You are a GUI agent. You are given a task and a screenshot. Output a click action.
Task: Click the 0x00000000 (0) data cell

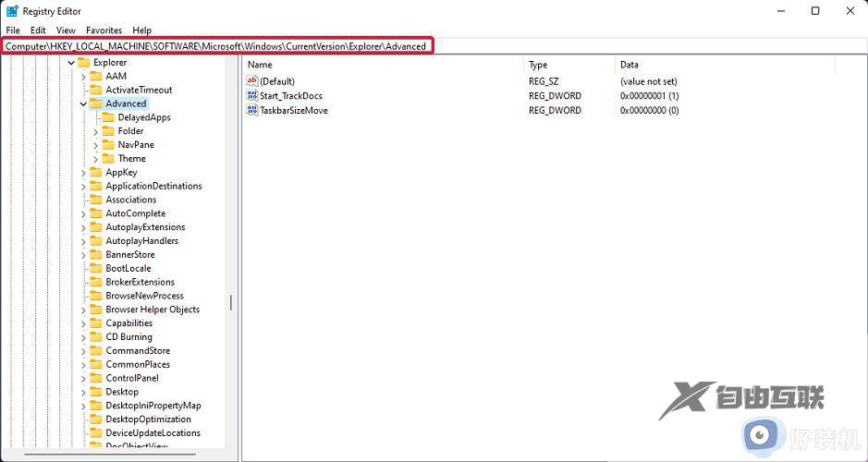[649, 110]
